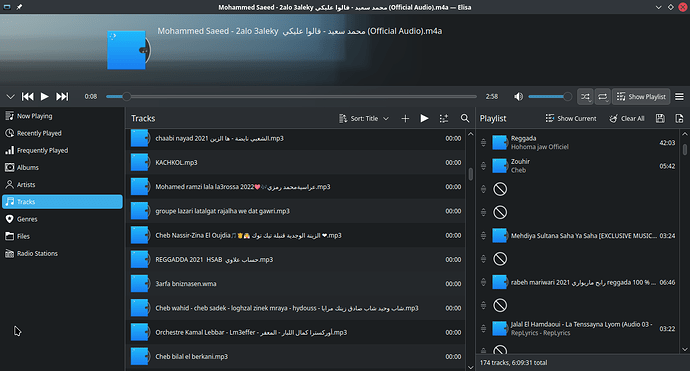Viewport: 690px width, 371px height.
Task: Mute the volume speaker icon
Action: coord(518,96)
